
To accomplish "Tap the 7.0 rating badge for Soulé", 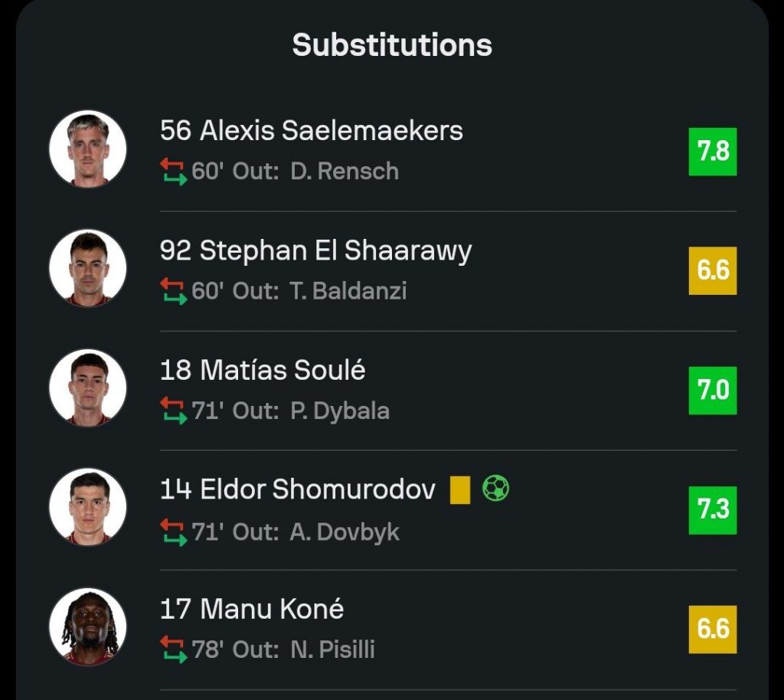I will coord(713,391).
